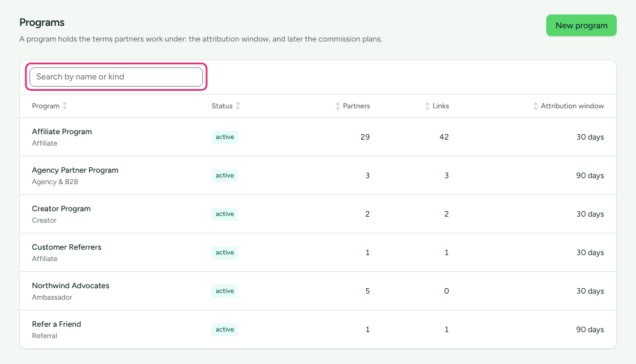Click active badge for Refer a Friend

tap(225, 330)
